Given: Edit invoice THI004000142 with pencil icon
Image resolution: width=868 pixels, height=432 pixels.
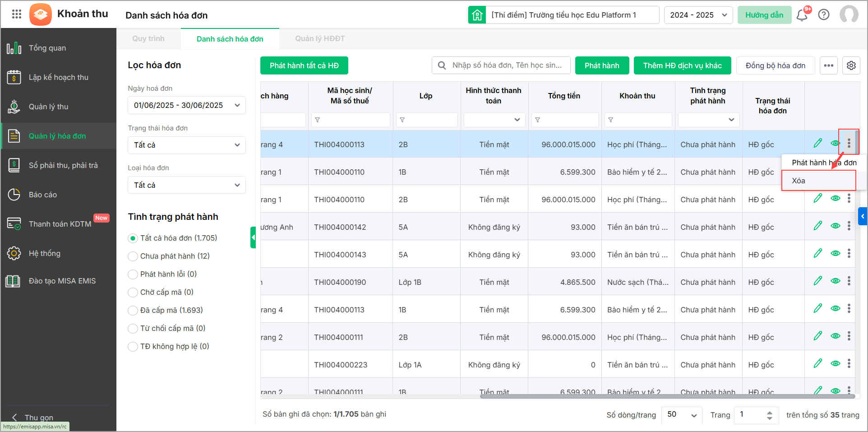Looking at the screenshot, I should (817, 226).
